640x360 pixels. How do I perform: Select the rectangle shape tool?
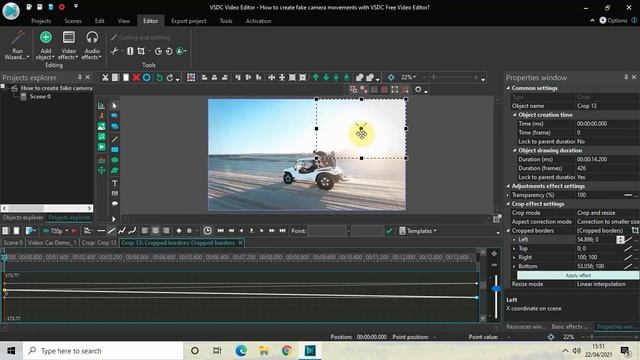115,150
